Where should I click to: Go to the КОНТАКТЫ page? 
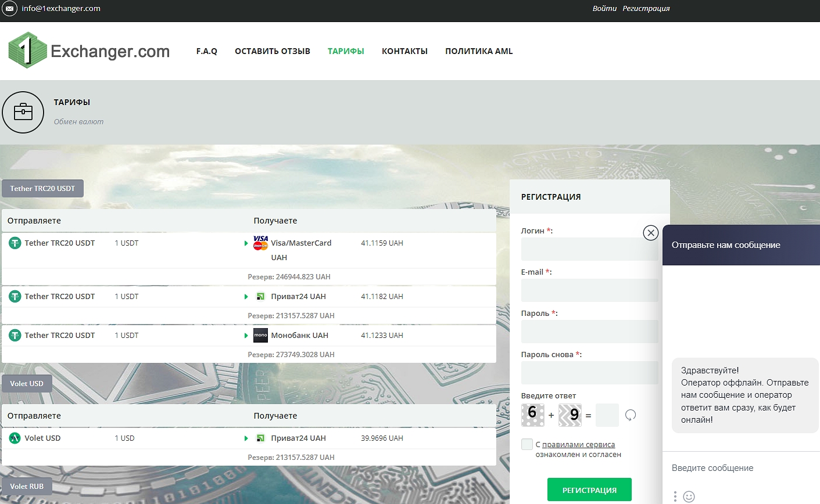pos(404,51)
